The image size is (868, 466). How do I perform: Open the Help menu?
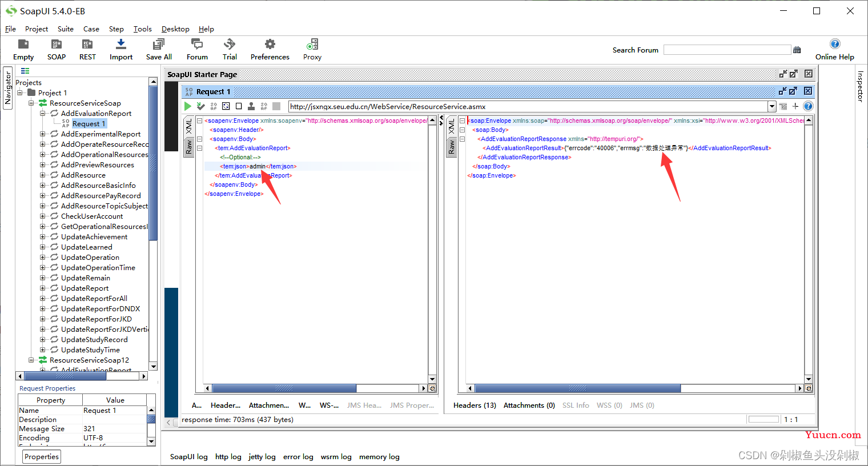206,29
